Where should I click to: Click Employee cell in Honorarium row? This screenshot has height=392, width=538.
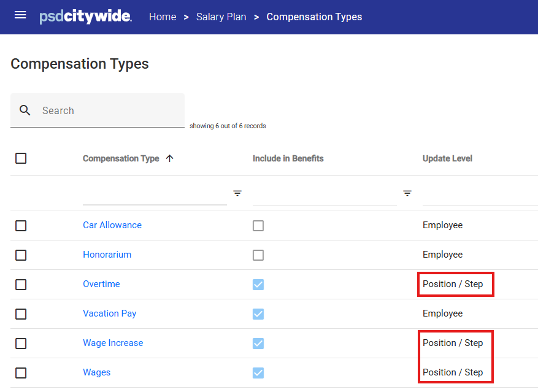(x=442, y=255)
